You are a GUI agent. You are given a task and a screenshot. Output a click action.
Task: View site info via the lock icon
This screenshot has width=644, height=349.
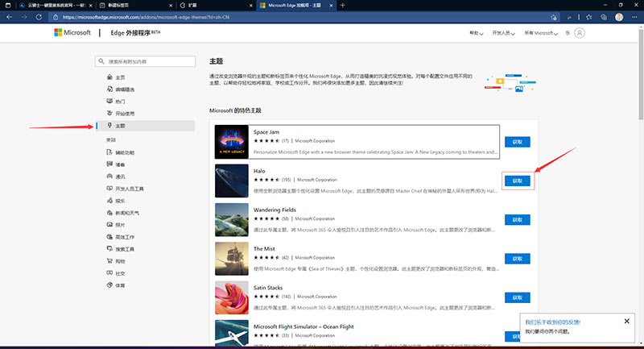56,17
